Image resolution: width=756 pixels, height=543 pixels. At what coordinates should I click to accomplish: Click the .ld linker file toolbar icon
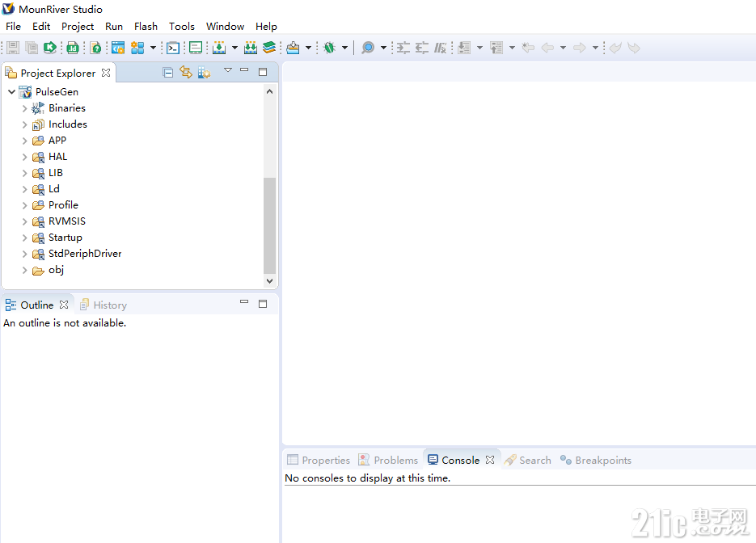click(73, 48)
